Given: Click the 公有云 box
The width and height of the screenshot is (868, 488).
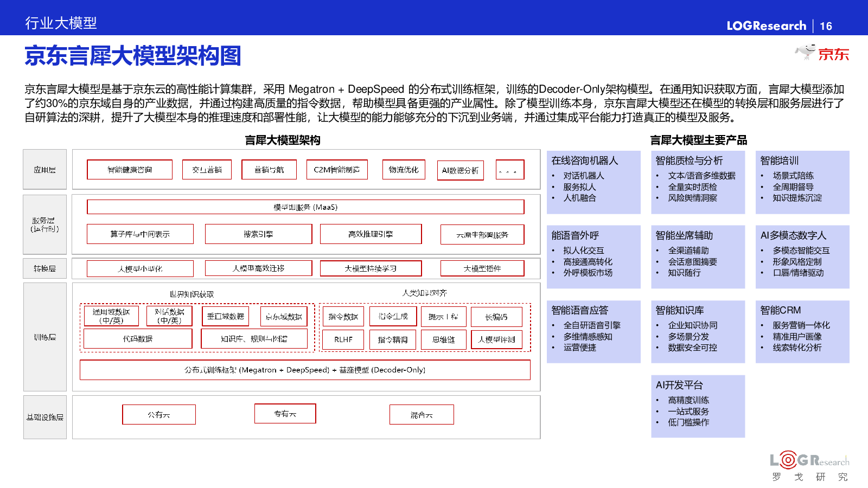Looking at the screenshot, I should (159, 414).
